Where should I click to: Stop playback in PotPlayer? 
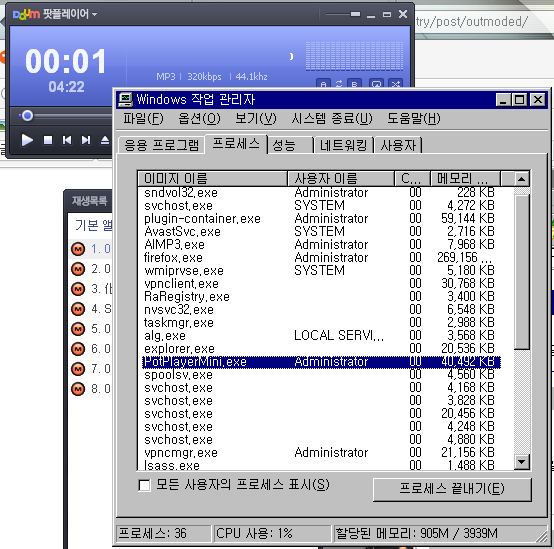48,140
